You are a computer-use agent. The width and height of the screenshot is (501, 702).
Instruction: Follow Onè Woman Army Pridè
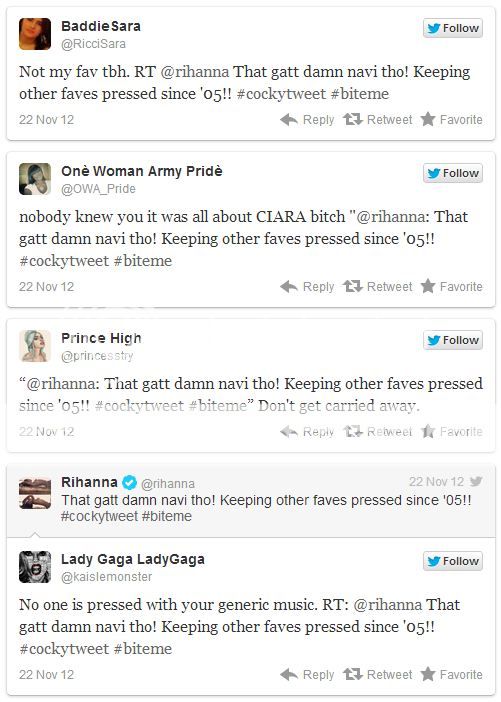(453, 173)
